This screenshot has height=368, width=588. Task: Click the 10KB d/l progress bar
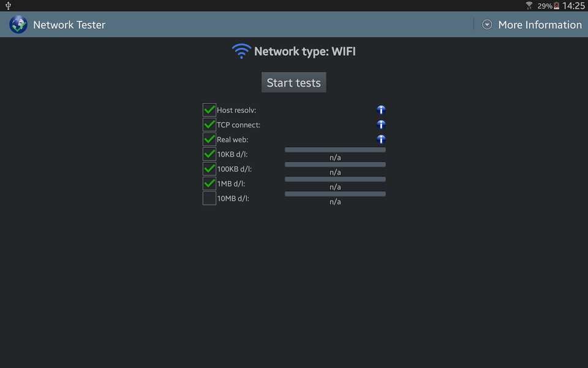tap(335, 150)
